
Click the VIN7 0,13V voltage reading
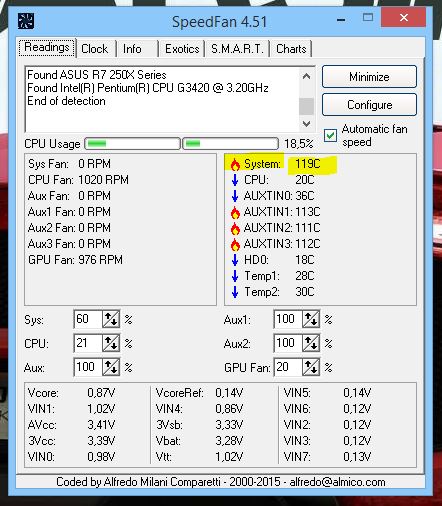pyautogui.click(x=327, y=457)
